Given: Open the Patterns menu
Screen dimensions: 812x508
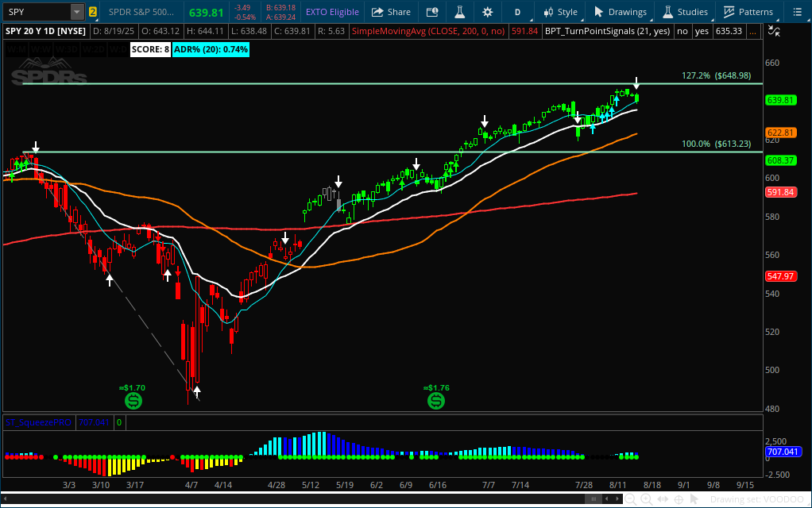Looking at the screenshot, I should pyautogui.click(x=748, y=12).
